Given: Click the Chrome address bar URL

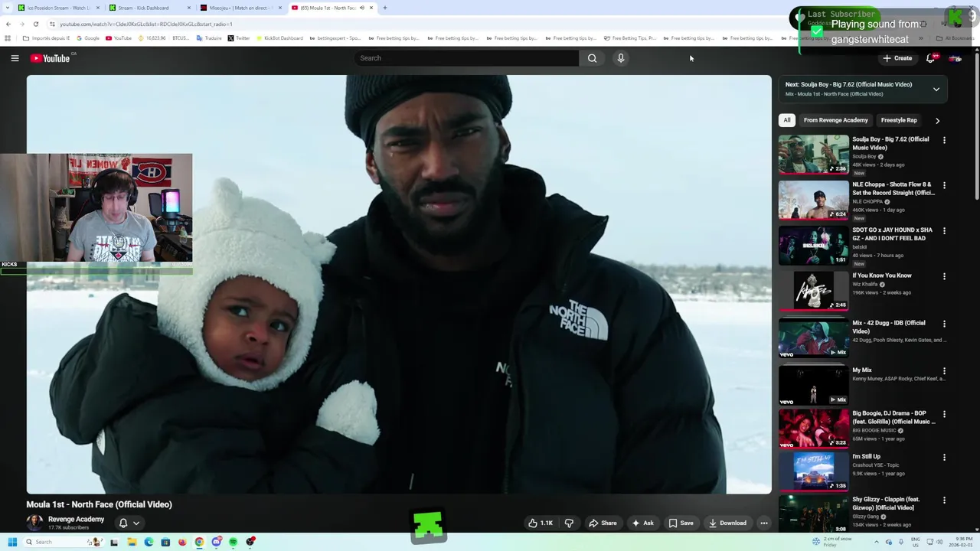Looking at the screenshot, I should (x=145, y=24).
